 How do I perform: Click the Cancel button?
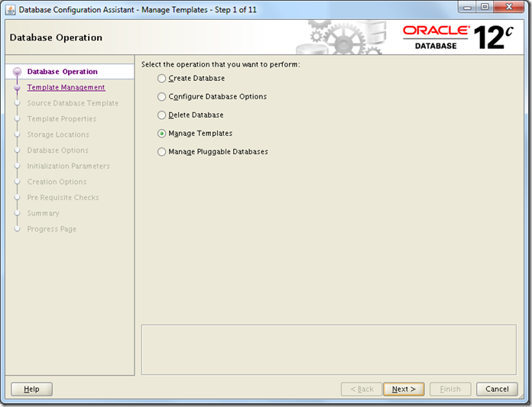tap(497, 389)
